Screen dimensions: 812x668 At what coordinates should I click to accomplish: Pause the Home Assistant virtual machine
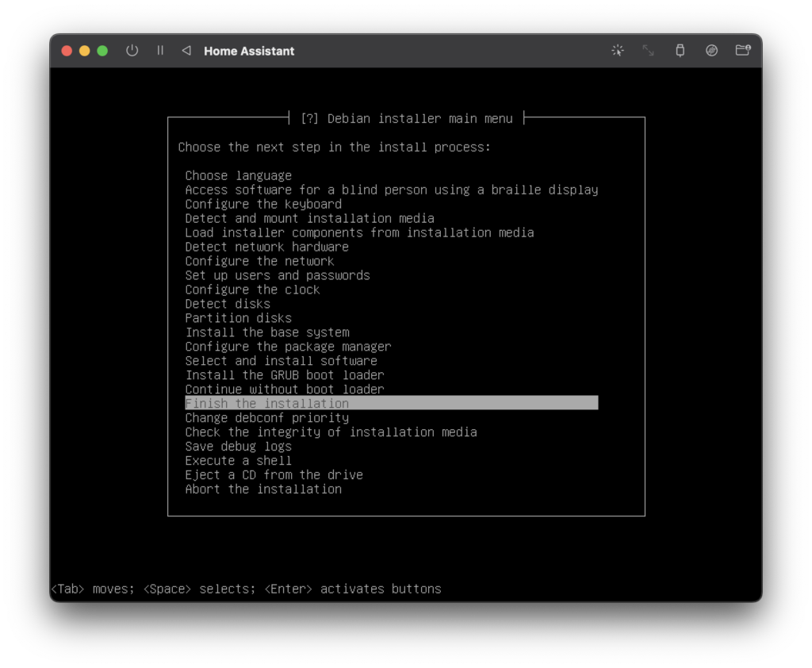[160, 51]
